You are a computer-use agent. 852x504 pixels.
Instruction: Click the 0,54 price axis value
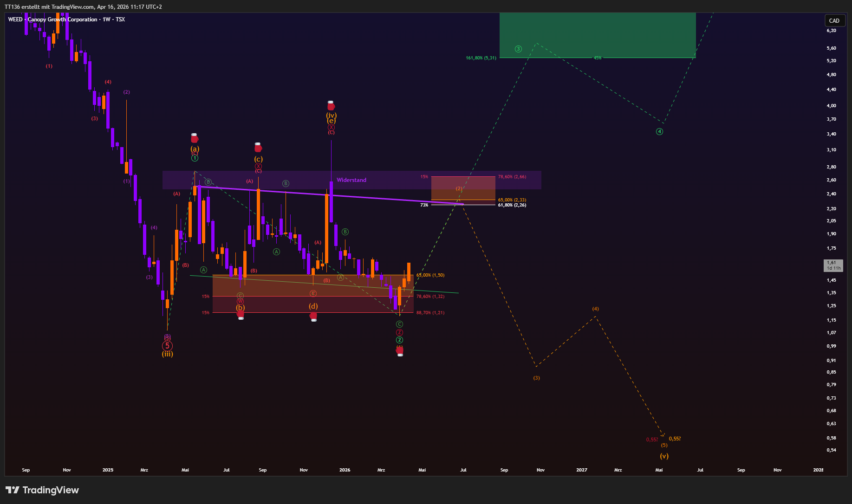coord(831,450)
